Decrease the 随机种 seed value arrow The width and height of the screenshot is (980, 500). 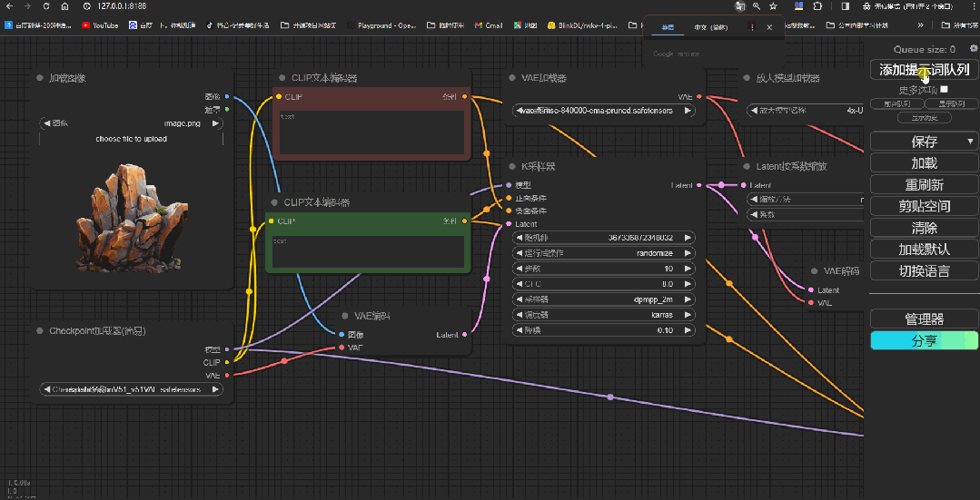click(x=518, y=237)
